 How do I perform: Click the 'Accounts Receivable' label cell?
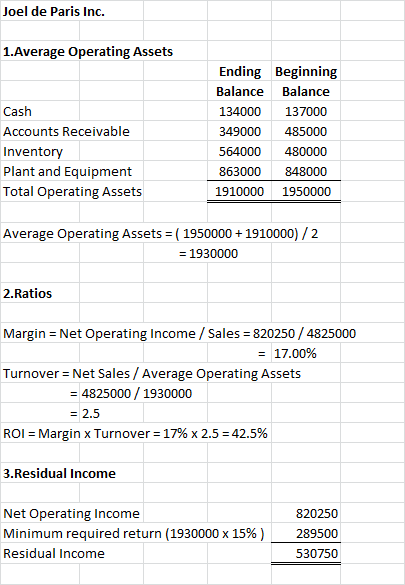[x=66, y=131]
